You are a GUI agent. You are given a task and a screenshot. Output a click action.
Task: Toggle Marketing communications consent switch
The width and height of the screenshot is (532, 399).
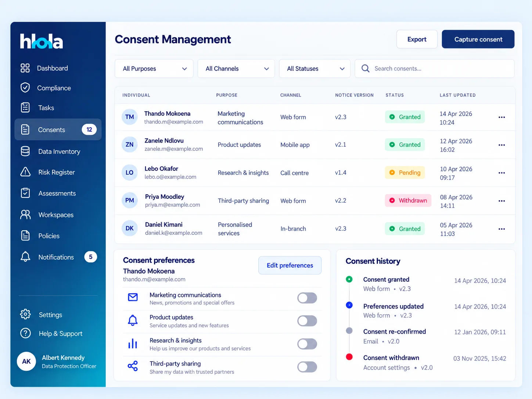(x=307, y=298)
